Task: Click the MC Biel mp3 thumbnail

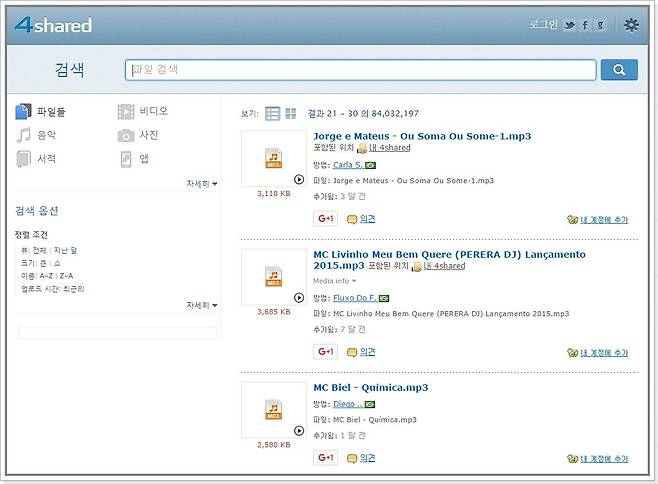Action: [274, 410]
